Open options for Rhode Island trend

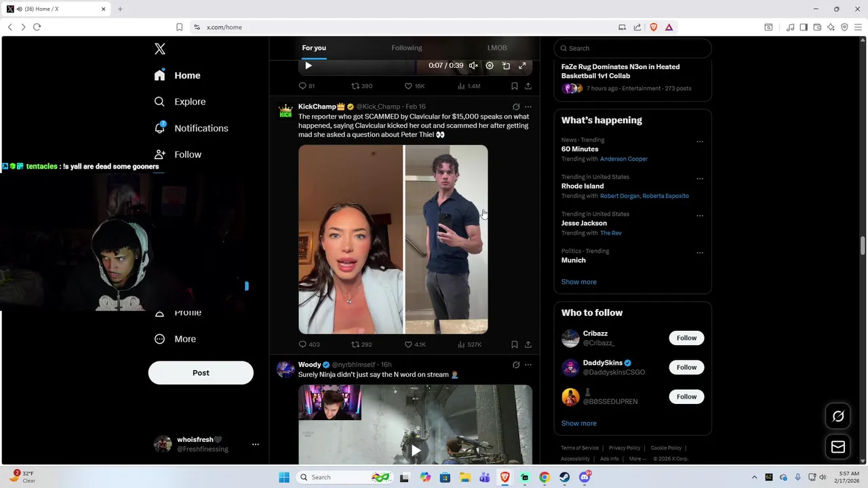tap(700, 179)
